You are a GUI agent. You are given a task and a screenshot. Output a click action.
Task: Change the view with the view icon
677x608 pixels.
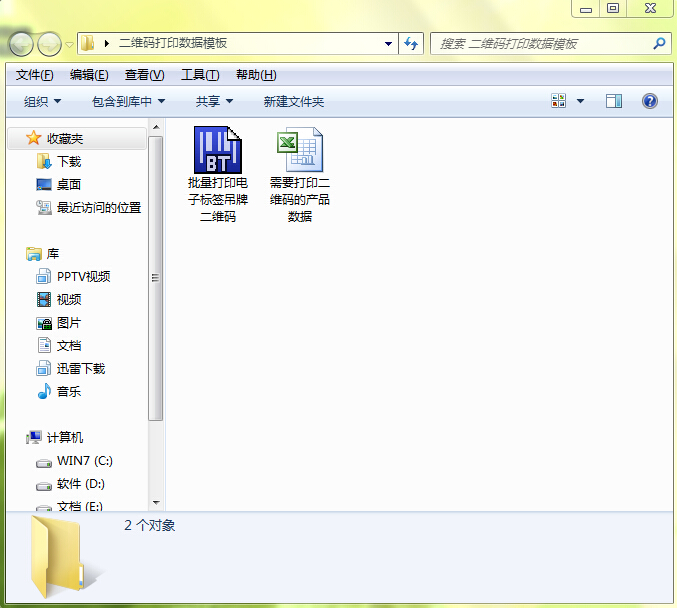[558, 101]
